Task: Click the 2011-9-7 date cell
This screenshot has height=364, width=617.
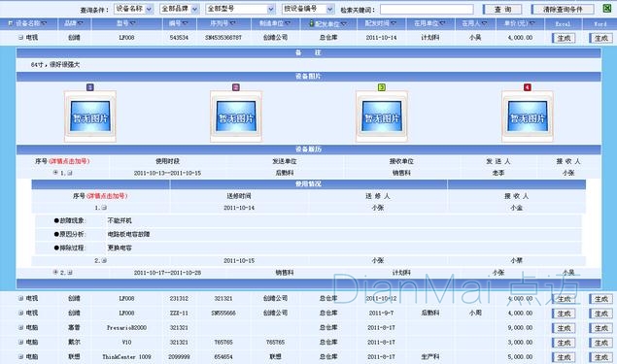Action: click(381, 314)
